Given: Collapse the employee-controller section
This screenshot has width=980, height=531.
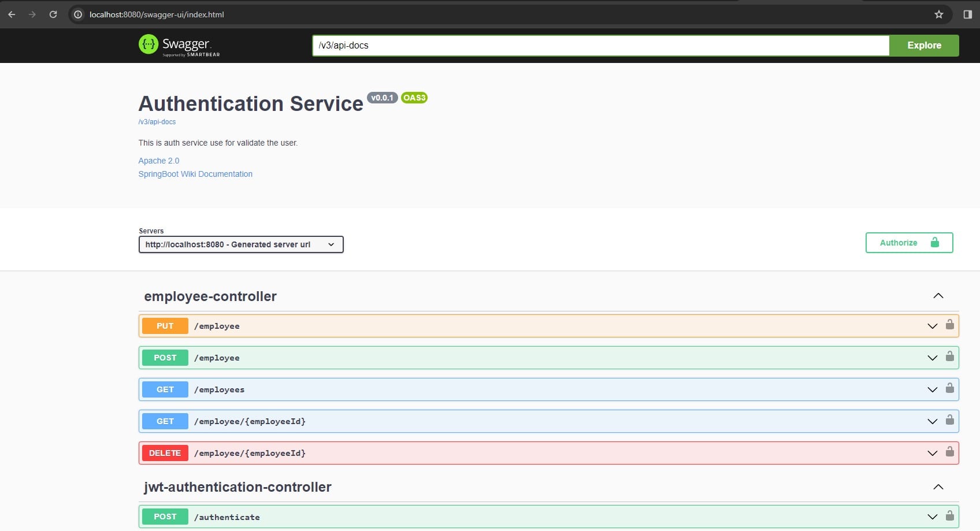Looking at the screenshot, I should 938,296.
